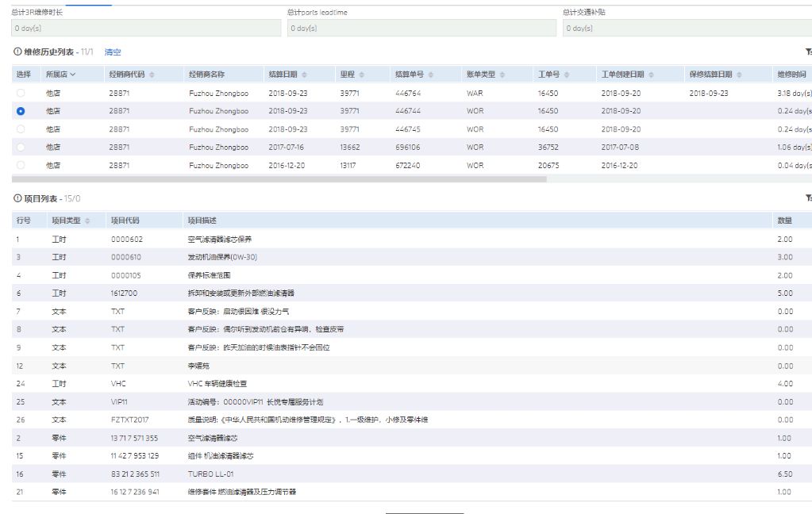Click the 李媛苑 text row
The image size is (812, 514).
pos(198,366)
